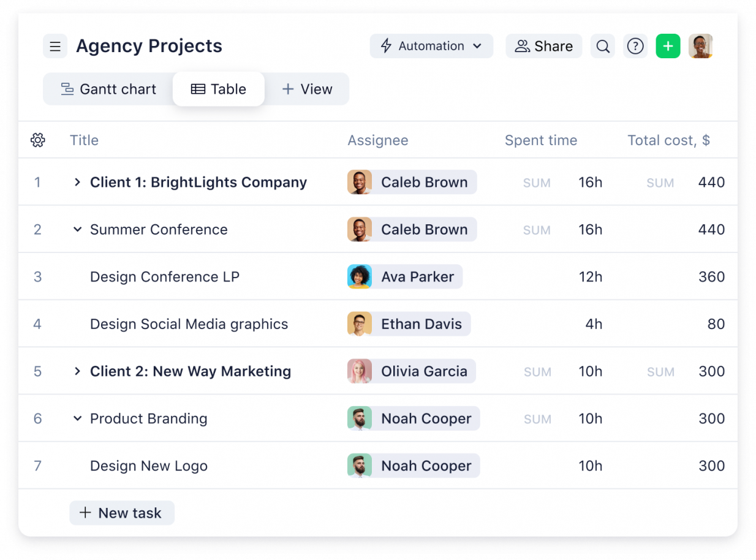The image size is (756, 560).
Task: Click the New task button
Action: click(121, 513)
